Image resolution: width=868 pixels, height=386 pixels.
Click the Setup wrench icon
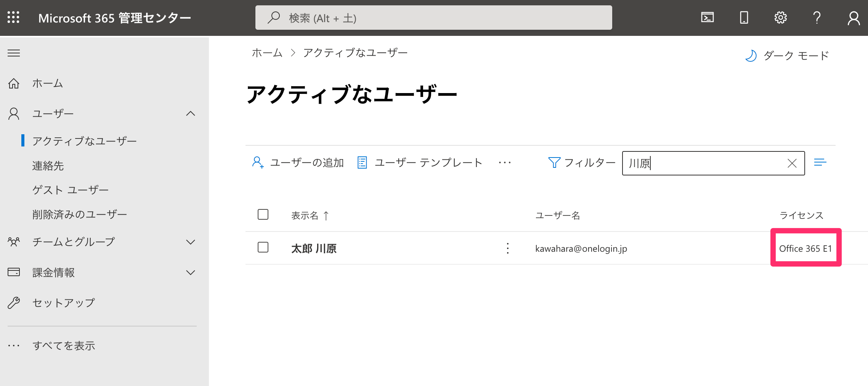[x=14, y=303]
